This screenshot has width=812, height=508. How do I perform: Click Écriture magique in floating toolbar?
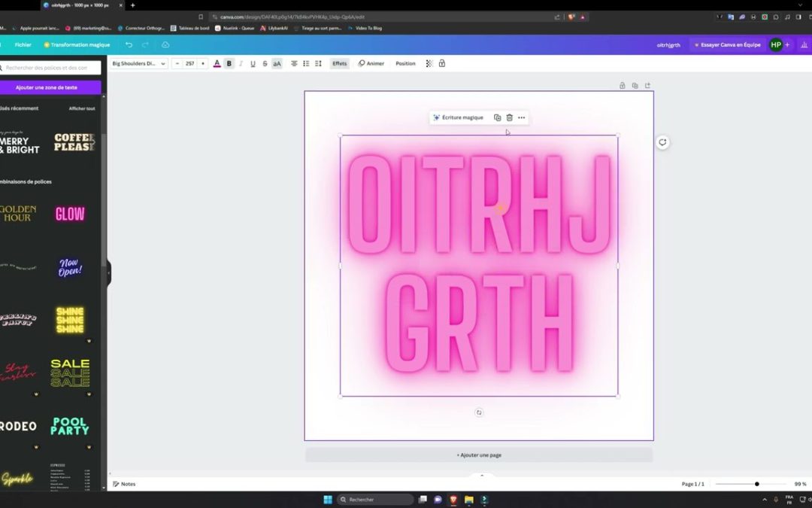tap(459, 117)
